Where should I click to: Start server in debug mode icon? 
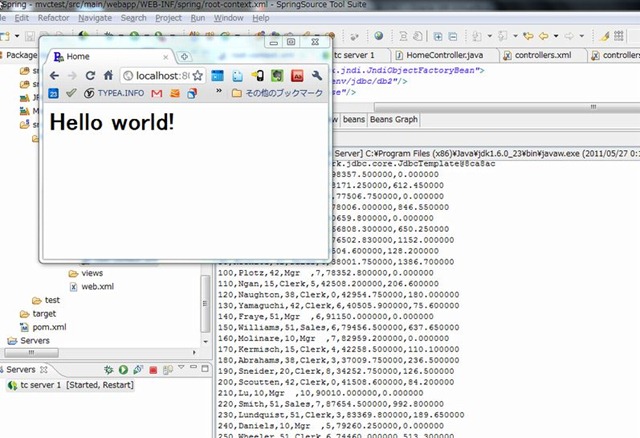[x=107, y=370]
